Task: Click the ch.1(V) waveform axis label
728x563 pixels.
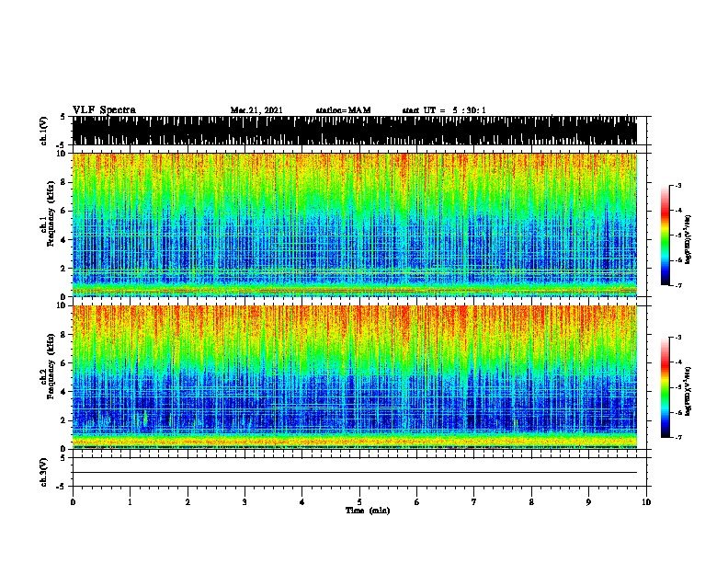Action: click(44, 131)
